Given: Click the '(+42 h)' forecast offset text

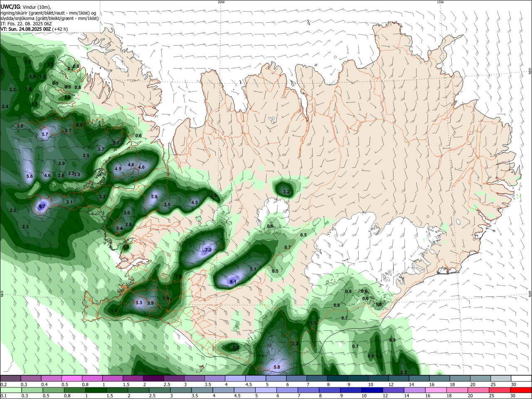Looking at the screenshot, I should point(60,29).
